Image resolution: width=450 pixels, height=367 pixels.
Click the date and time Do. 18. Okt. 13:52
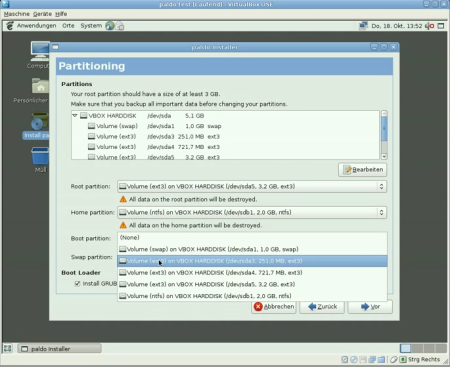point(397,26)
